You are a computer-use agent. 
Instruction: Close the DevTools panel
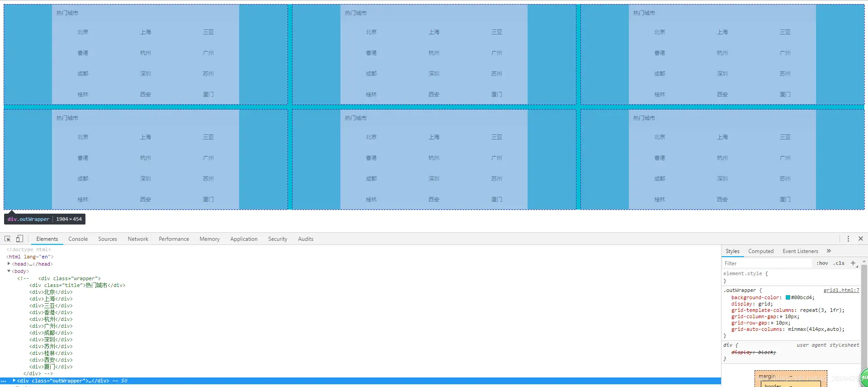[861, 239]
